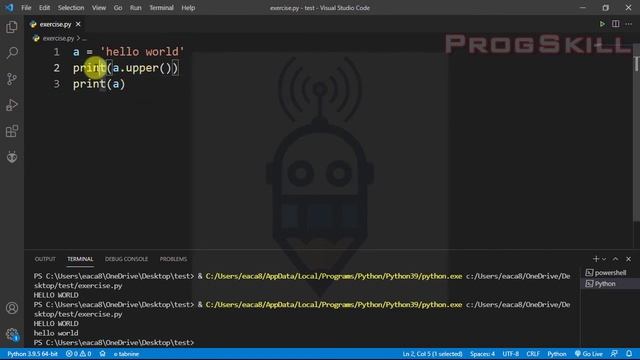Open the alien-face extension icon in activity bar
This screenshot has height=360, width=640.
(12, 157)
